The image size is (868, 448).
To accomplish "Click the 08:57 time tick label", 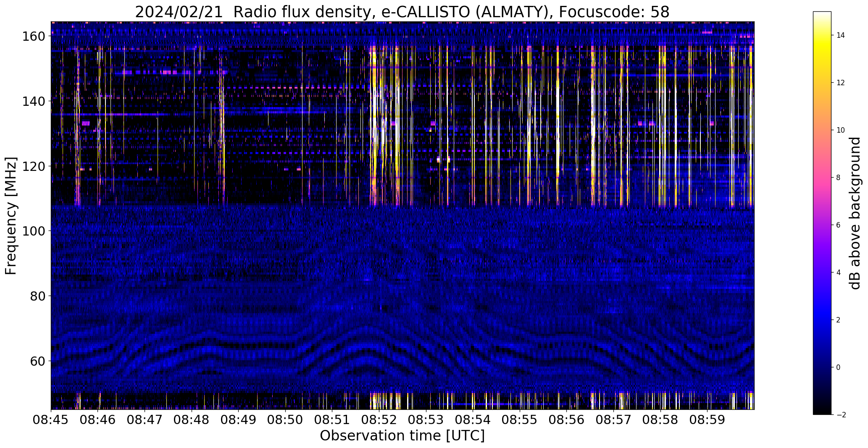I will point(613,420).
